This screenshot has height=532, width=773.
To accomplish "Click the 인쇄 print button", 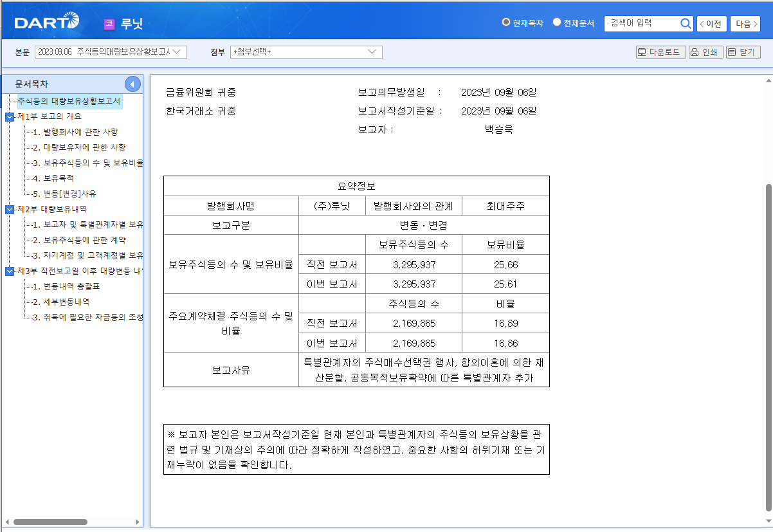I will click(705, 52).
